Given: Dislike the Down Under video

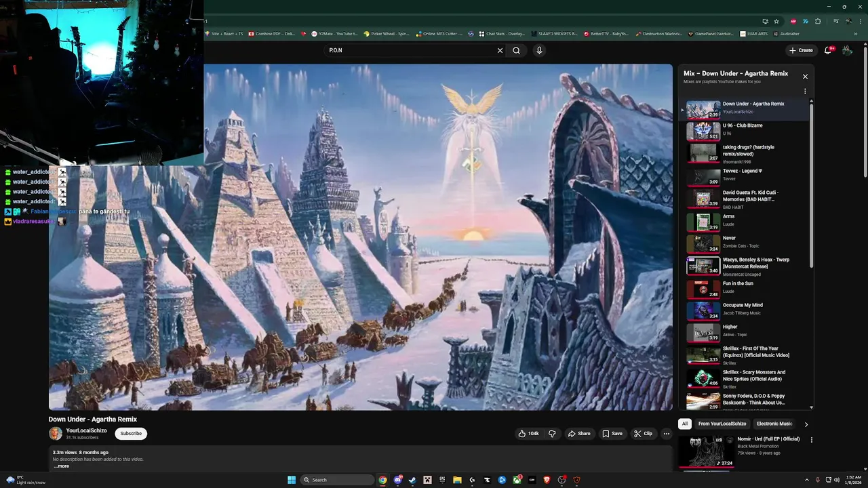Looking at the screenshot, I should pyautogui.click(x=552, y=434).
